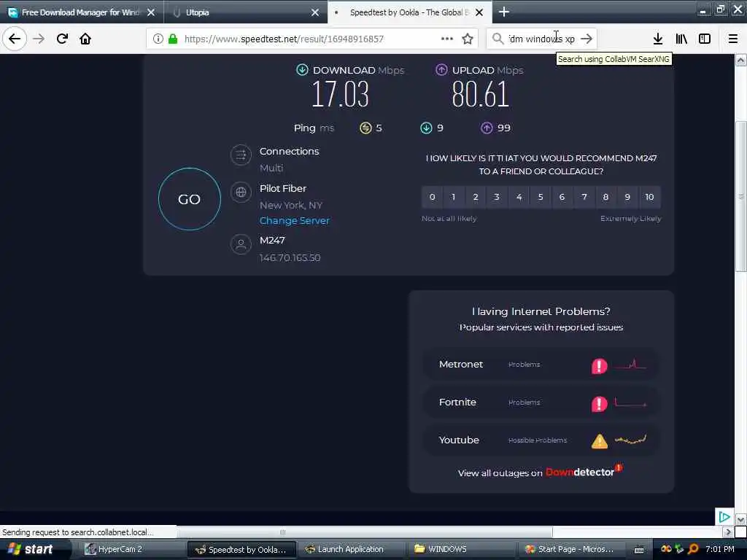The image size is (747, 560).
Task: Start the test with GO button
Action: click(189, 199)
